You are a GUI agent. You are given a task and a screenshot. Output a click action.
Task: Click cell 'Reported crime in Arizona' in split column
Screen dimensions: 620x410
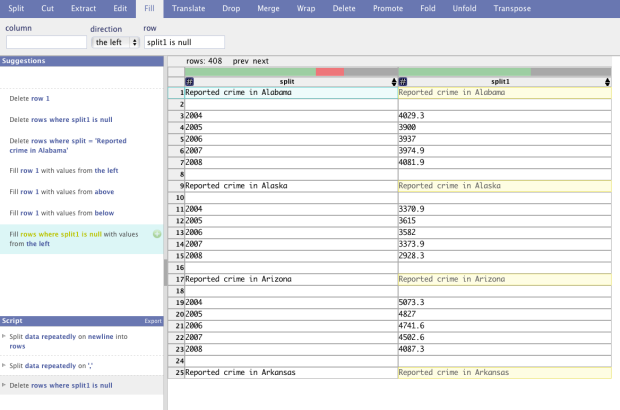(291, 279)
